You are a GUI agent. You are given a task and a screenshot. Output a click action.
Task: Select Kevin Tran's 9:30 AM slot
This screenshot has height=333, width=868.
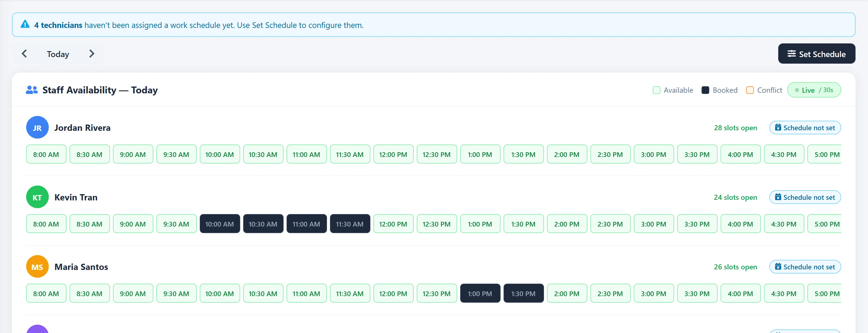[x=176, y=224]
